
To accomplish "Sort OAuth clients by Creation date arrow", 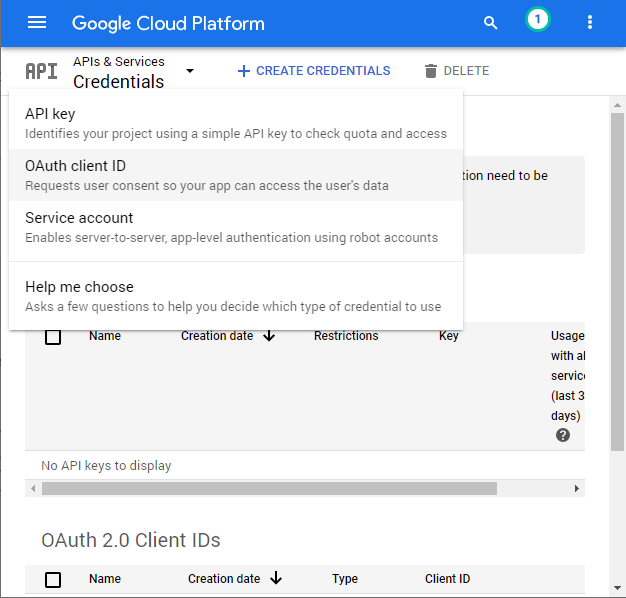I will click(276, 578).
